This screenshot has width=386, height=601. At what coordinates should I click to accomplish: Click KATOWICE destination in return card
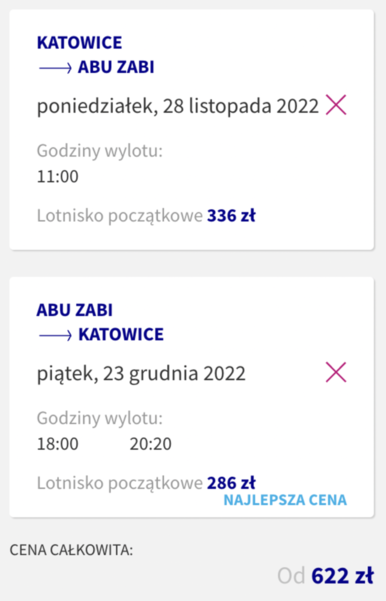click(x=121, y=334)
